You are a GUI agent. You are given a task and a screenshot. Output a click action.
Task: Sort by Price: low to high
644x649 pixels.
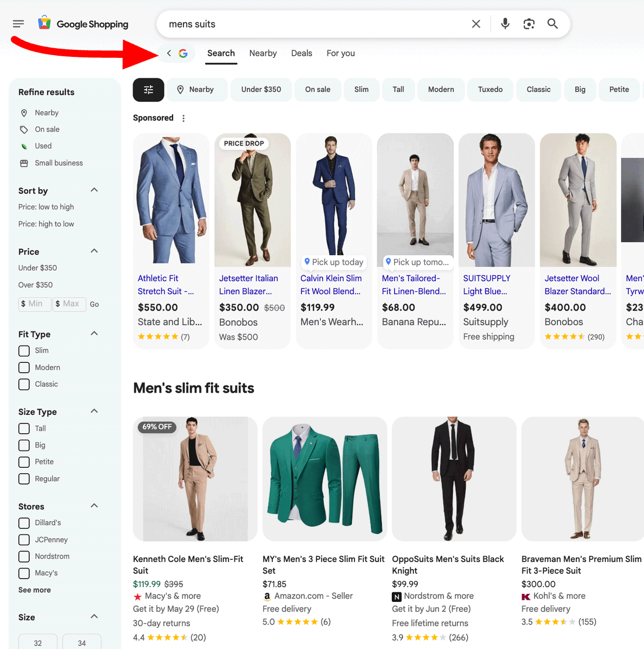[46, 207]
